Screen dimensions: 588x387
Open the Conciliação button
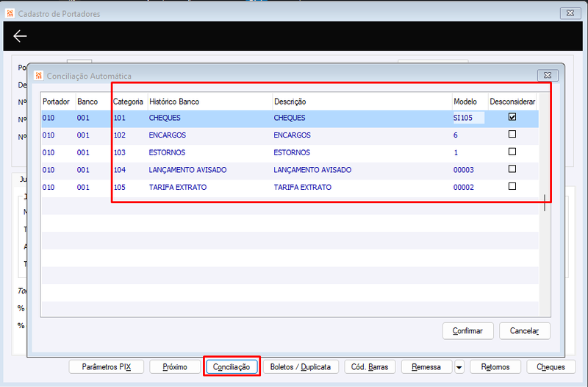click(x=232, y=366)
